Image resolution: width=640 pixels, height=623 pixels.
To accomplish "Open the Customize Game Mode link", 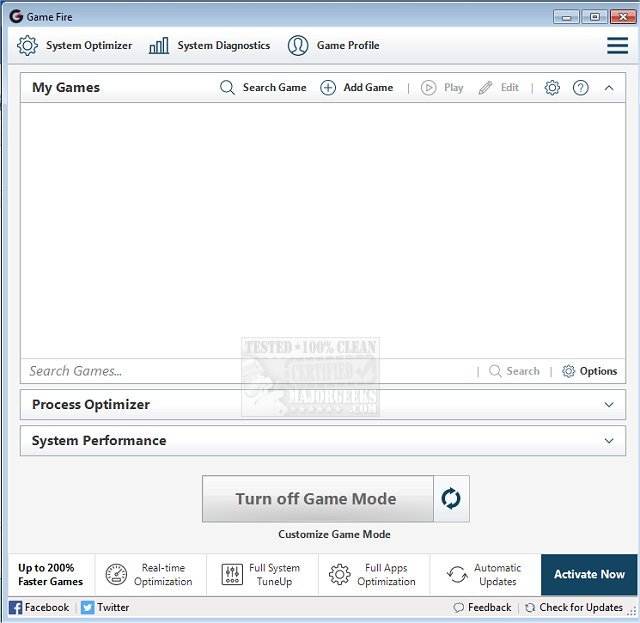I will [x=334, y=534].
